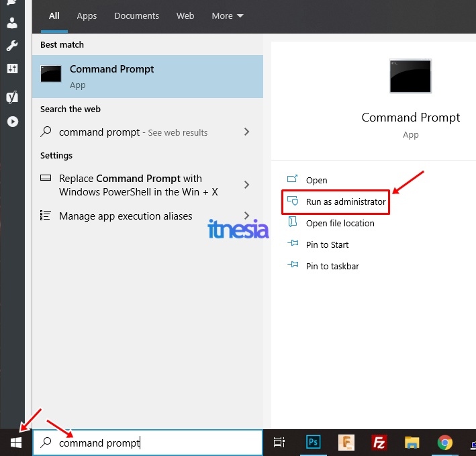The height and width of the screenshot is (456, 476).
Task: Click the Pin to taskbar pin icon
Action: [293, 265]
